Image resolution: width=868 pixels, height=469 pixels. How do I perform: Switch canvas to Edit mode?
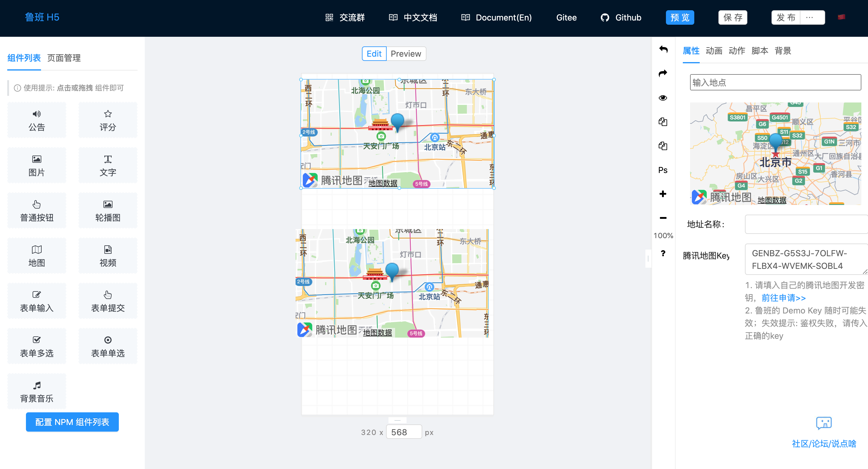coord(374,54)
